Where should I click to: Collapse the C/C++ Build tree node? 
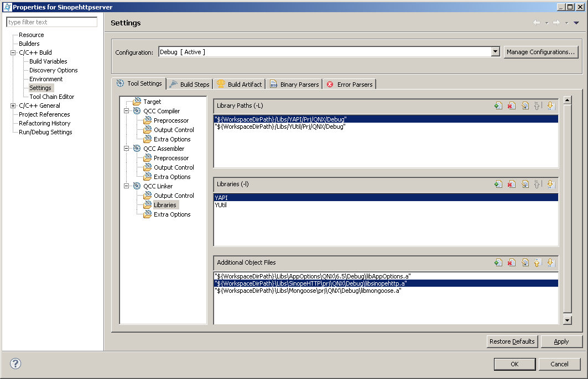pyautogui.click(x=13, y=52)
